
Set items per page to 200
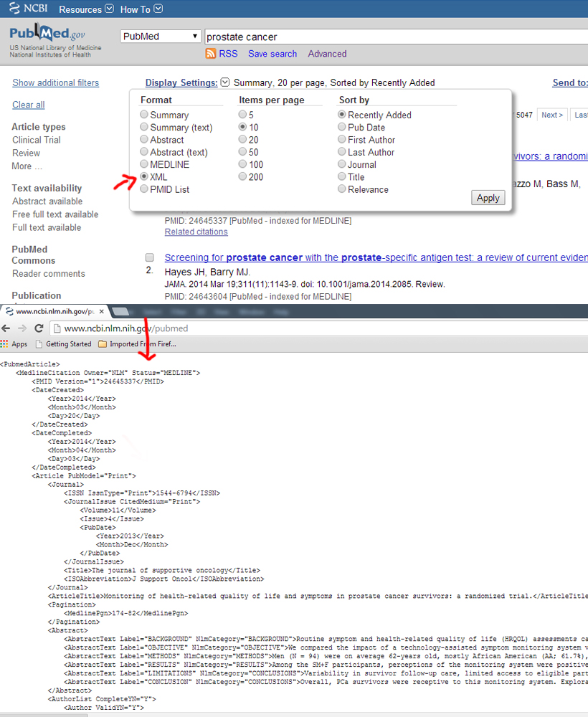(242, 176)
